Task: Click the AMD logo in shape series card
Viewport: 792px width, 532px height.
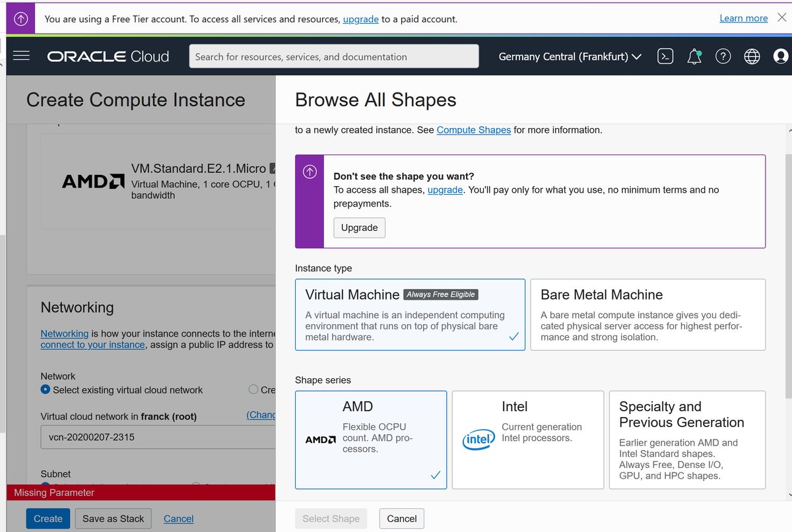Action: coord(321,440)
